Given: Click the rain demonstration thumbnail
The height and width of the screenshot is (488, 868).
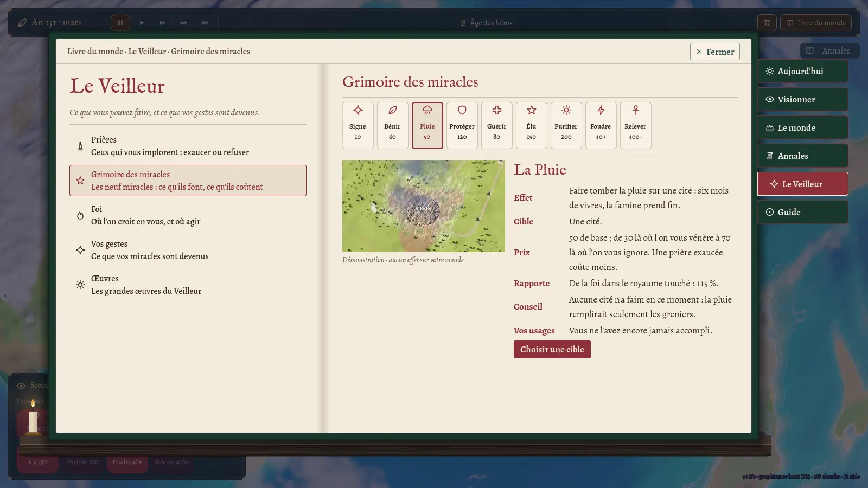Looking at the screenshot, I should [424, 206].
